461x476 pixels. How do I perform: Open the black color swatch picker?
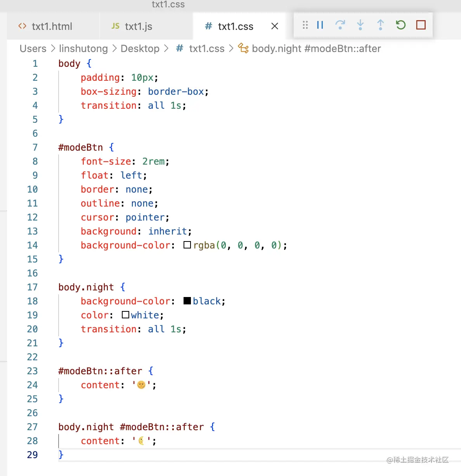187,301
